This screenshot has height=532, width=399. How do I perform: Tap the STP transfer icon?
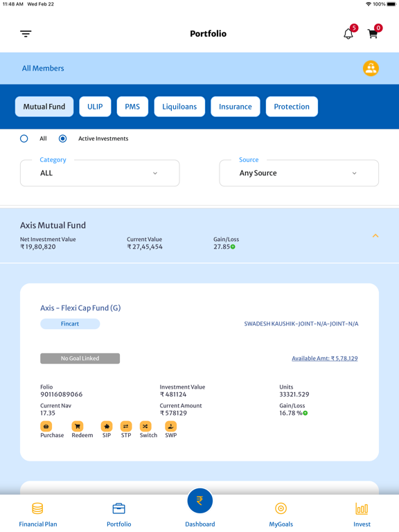126,426
